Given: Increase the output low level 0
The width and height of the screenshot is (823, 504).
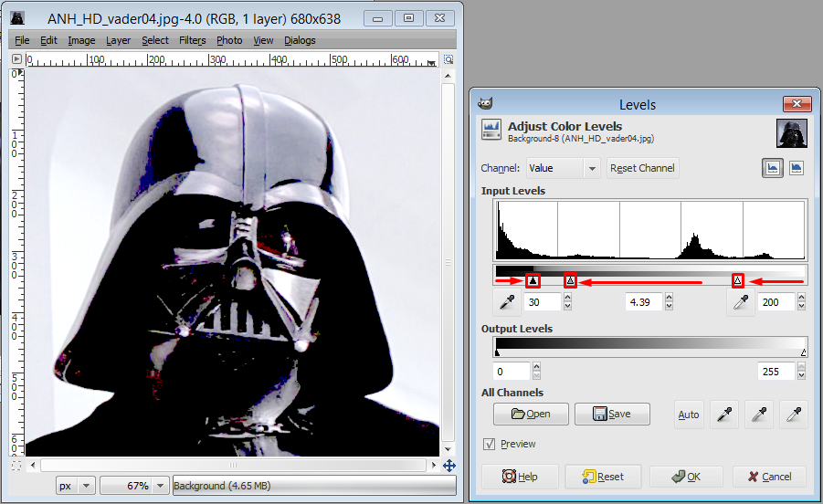Looking at the screenshot, I should [536, 367].
